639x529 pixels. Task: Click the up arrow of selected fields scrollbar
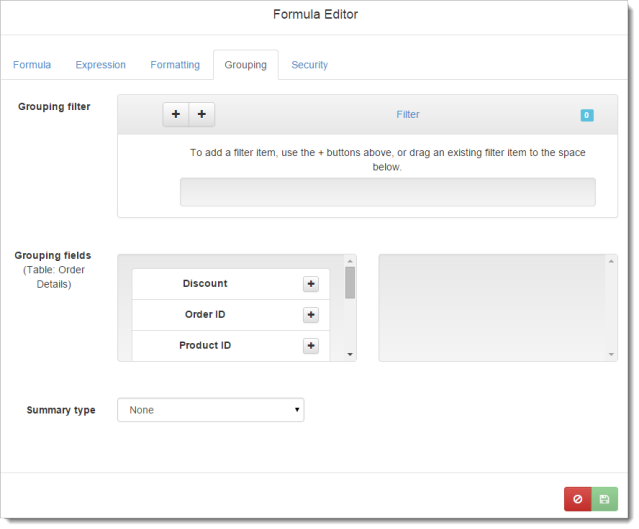point(611,261)
